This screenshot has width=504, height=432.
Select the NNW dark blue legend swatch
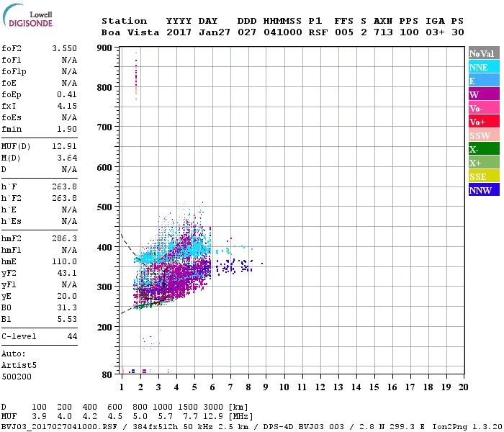pos(484,189)
